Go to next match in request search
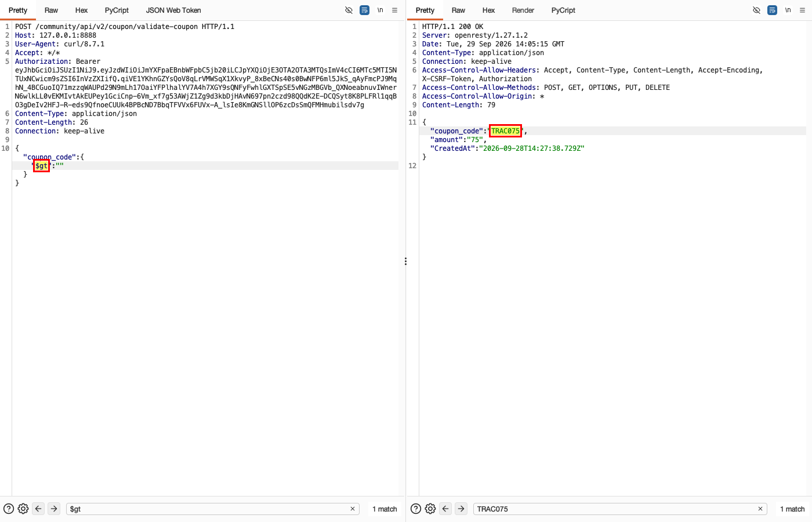 coord(54,509)
